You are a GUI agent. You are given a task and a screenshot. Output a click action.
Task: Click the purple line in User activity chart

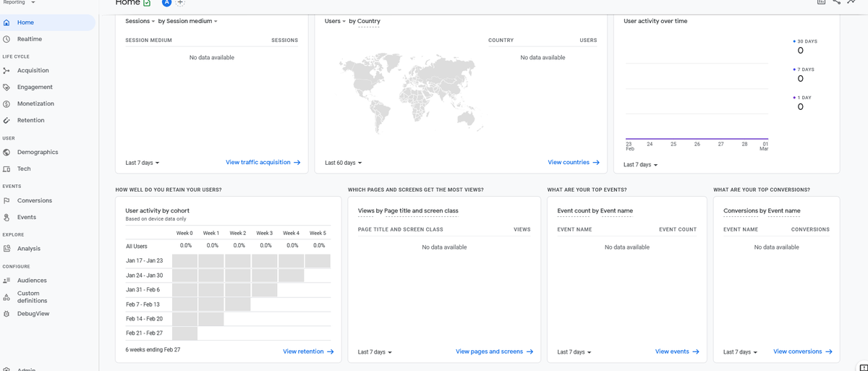[697, 139]
